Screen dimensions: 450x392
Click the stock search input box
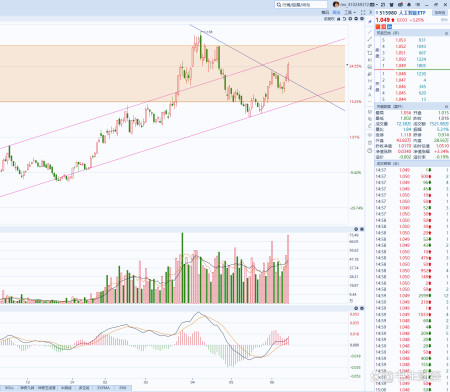click(301, 5)
